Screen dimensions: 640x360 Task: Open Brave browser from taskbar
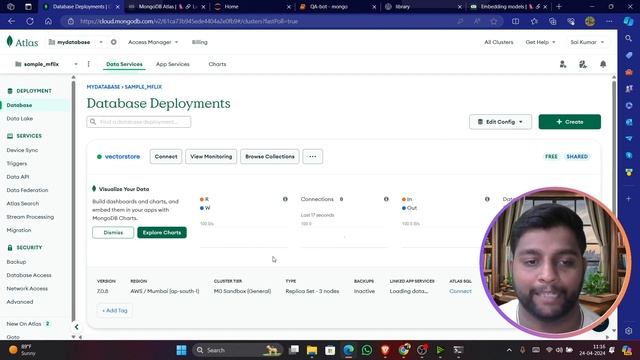[x=385, y=350]
